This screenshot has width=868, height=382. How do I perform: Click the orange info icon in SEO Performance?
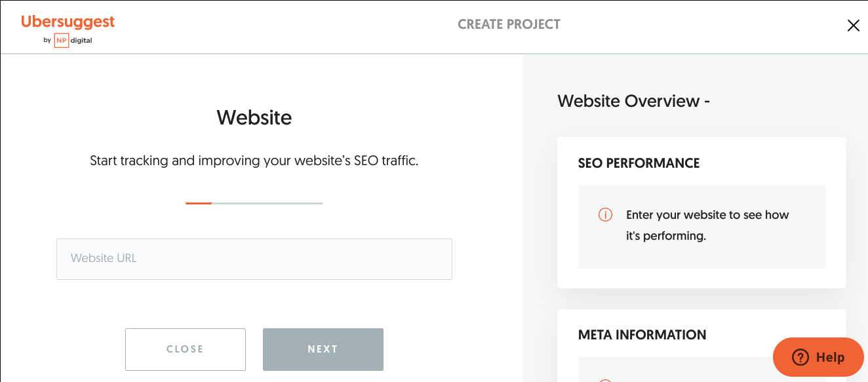(605, 215)
